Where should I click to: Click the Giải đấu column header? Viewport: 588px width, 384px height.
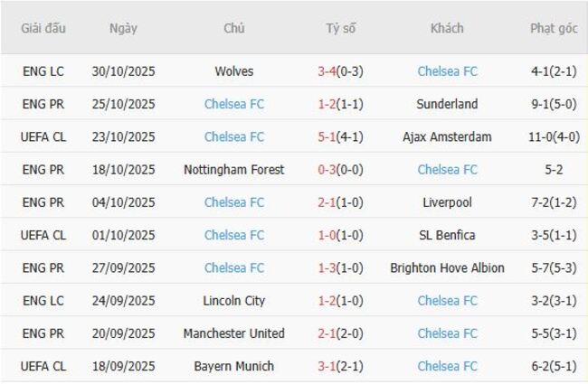44,28
